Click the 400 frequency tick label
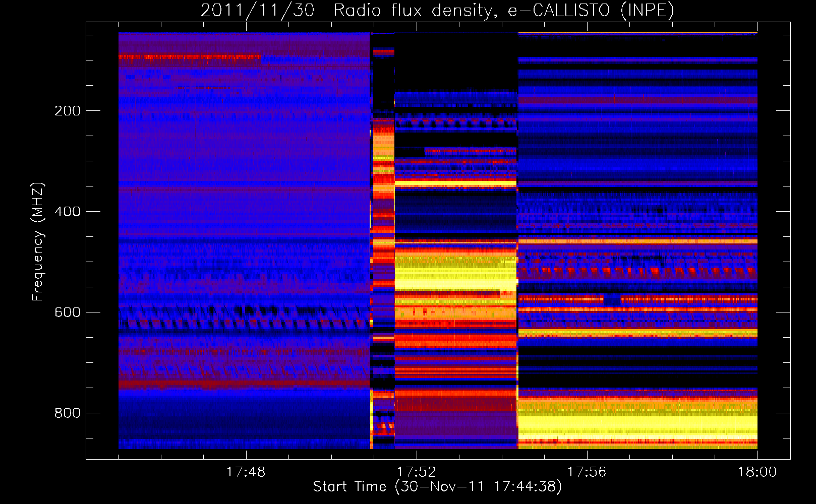Image resolution: width=816 pixels, height=504 pixels. pos(68,212)
